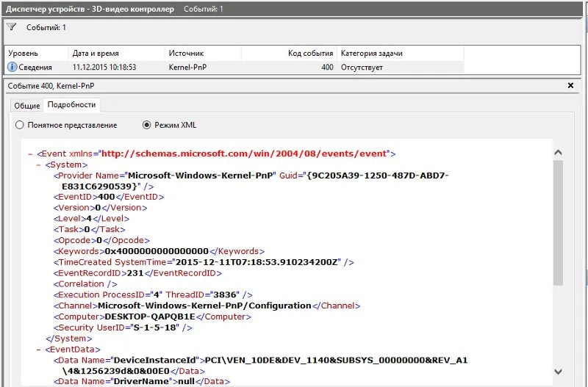Click the date 11.12.2015 10:18:53 cell
Screen dimensions: 588x387
104,68
